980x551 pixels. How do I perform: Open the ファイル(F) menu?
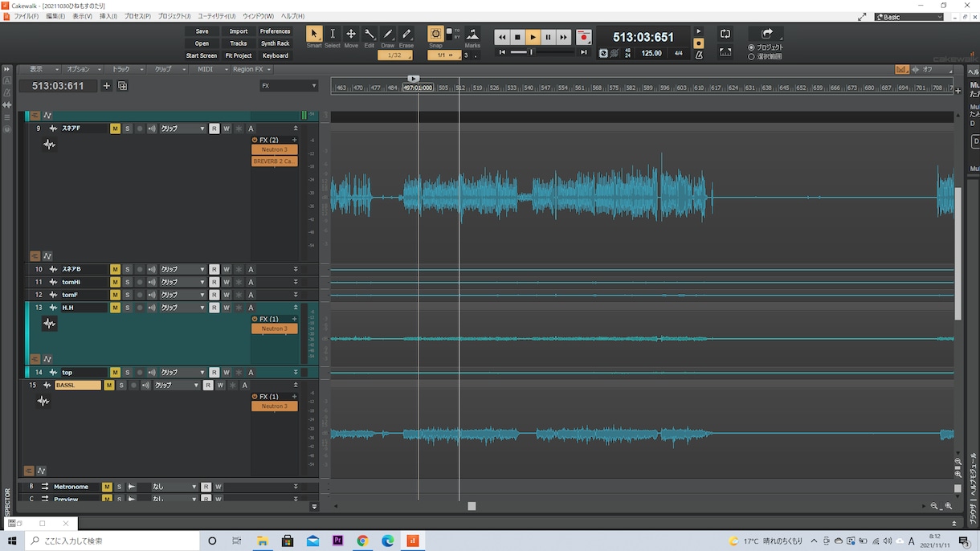pyautogui.click(x=25, y=16)
